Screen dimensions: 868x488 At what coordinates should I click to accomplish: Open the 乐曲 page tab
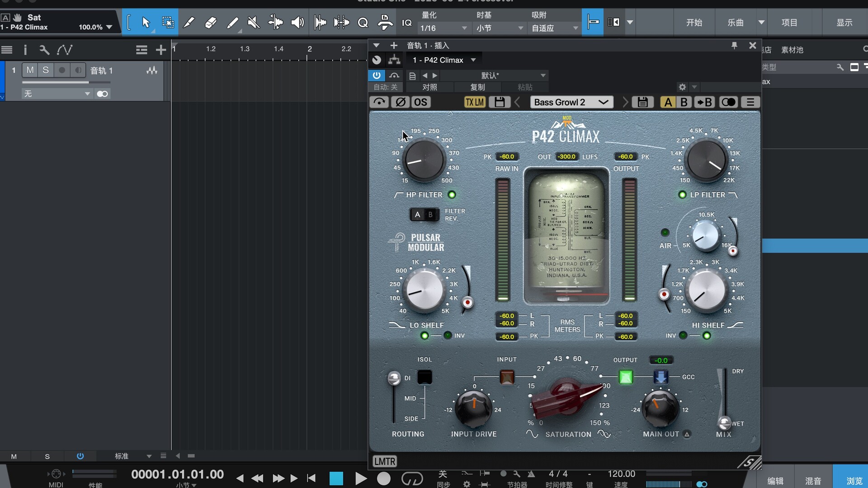(736, 22)
